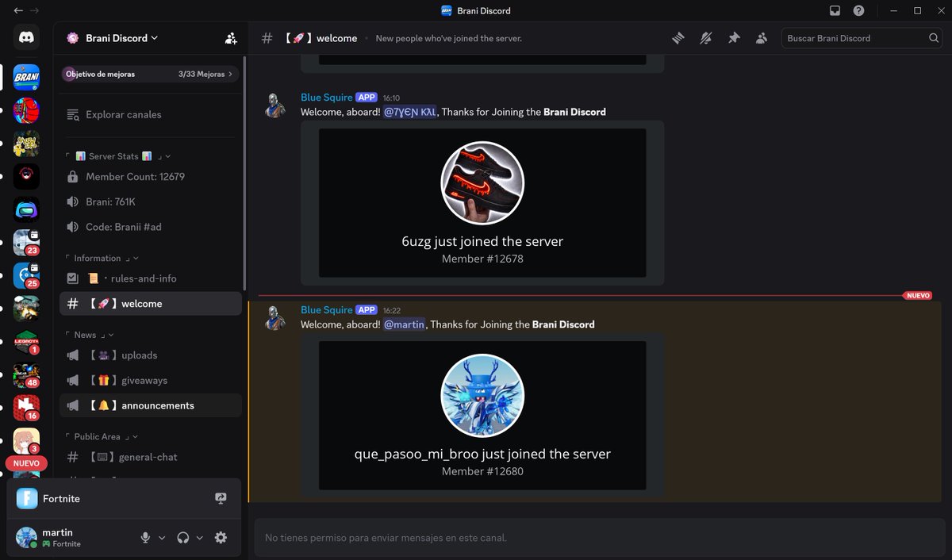Open the general-chat channel
The width and height of the screenshot is (952, 560).
[x=151, y=457]
